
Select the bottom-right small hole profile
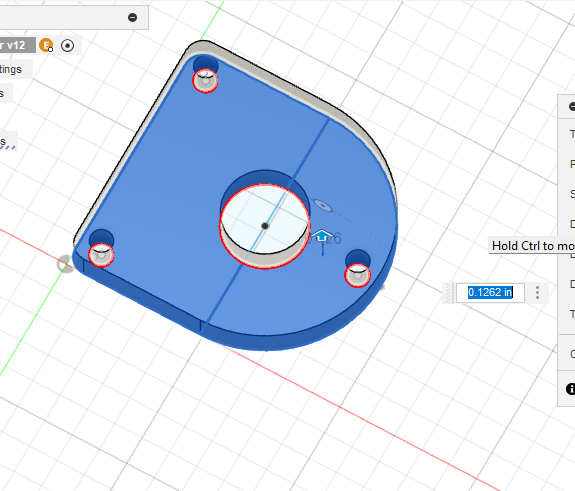pos(358,275)
